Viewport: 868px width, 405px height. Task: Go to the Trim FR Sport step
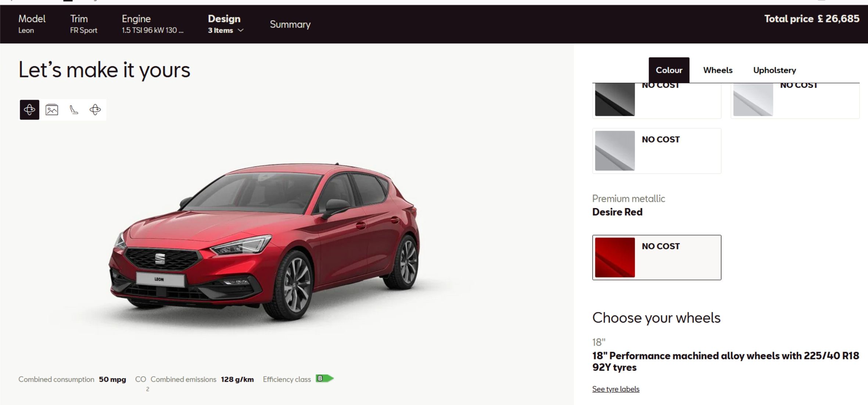pos(84,24)
